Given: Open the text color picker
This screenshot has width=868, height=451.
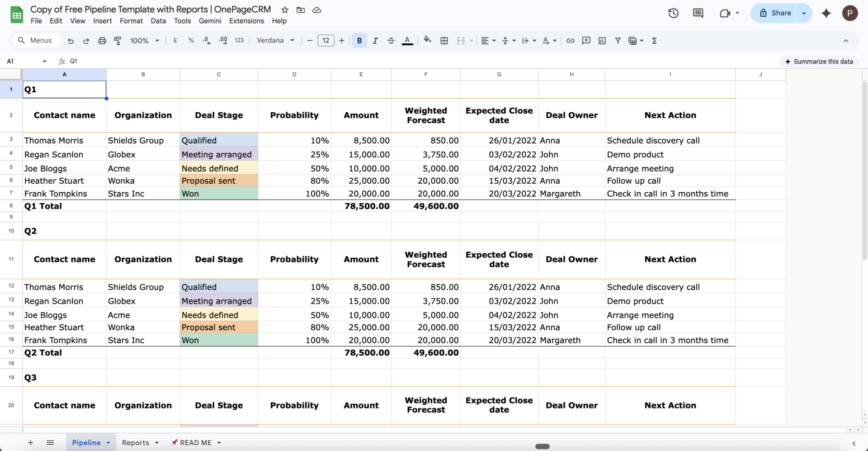Looking at the screenshot, I should (x=407, y=41).
